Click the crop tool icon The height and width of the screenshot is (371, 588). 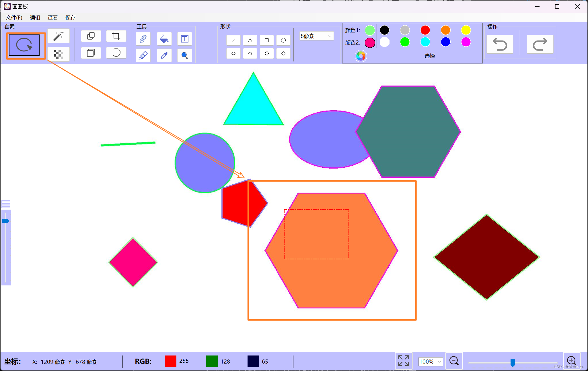click(x=116, y=36)
